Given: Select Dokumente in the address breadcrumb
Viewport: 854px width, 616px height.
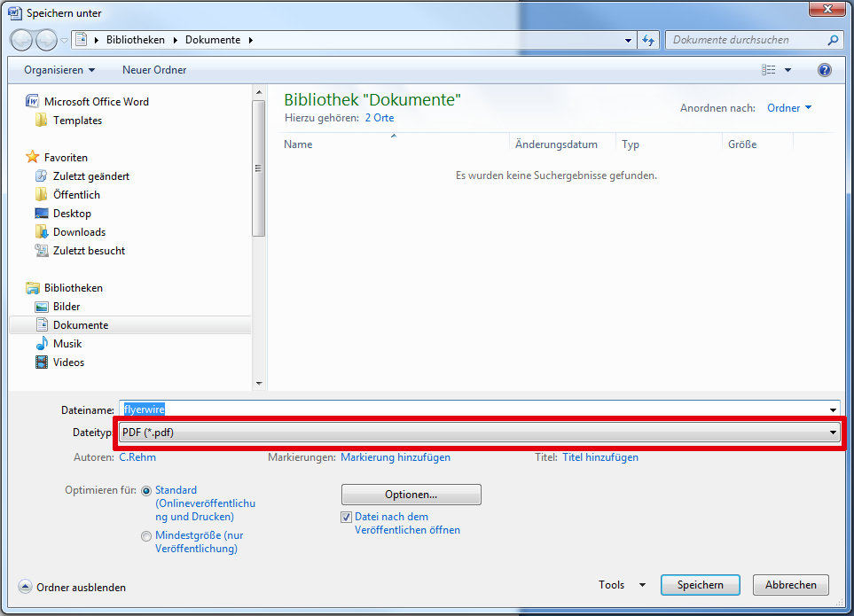Looking at the screenshot, I should pyautogui.click(x=213, y=40).
